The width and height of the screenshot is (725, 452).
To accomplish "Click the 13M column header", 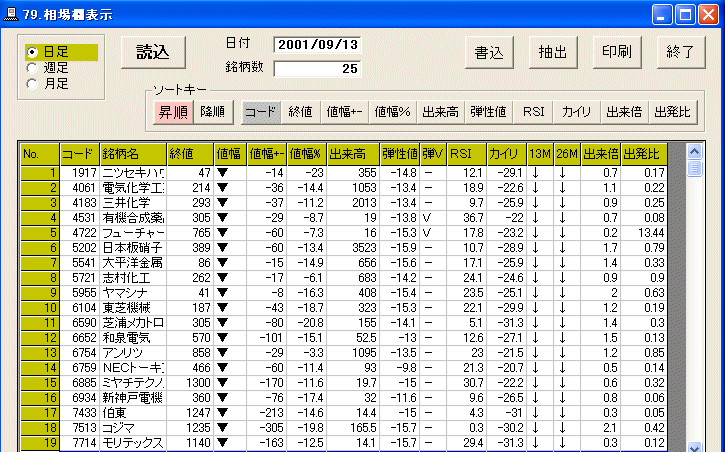I will 541,154.
